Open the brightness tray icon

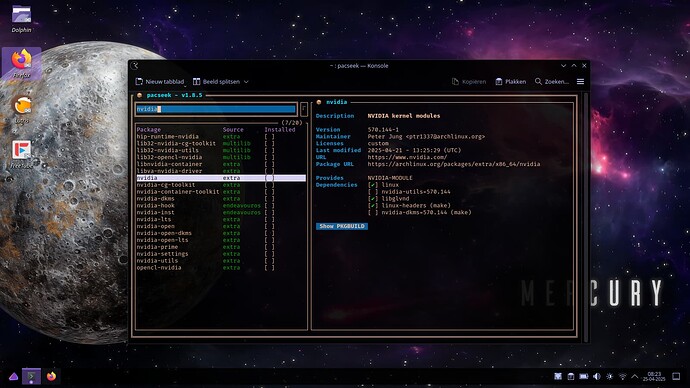click(609, 377)
